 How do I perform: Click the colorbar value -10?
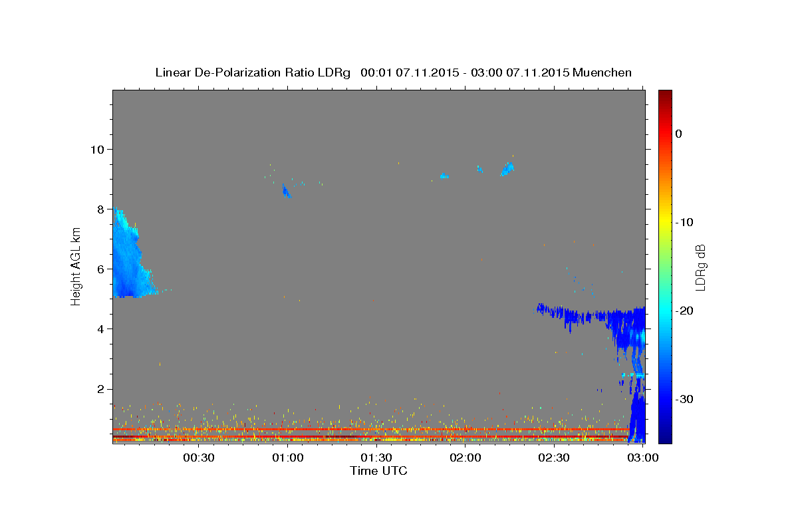(x=685, y=222)
